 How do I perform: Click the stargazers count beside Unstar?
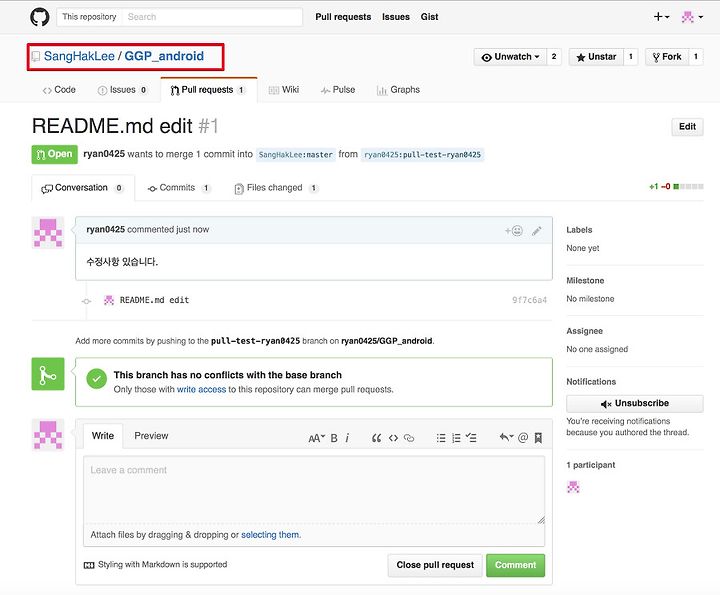click(x=630, y=57)
